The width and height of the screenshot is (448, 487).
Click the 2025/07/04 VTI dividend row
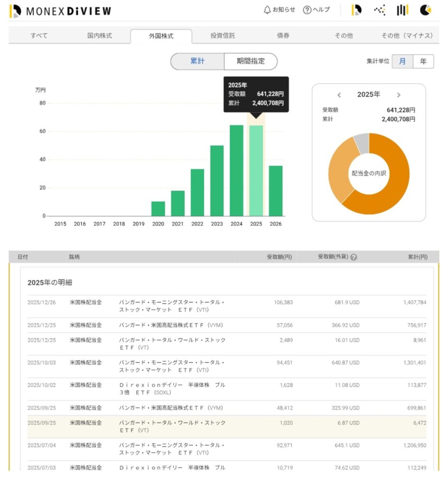point(227,449)
